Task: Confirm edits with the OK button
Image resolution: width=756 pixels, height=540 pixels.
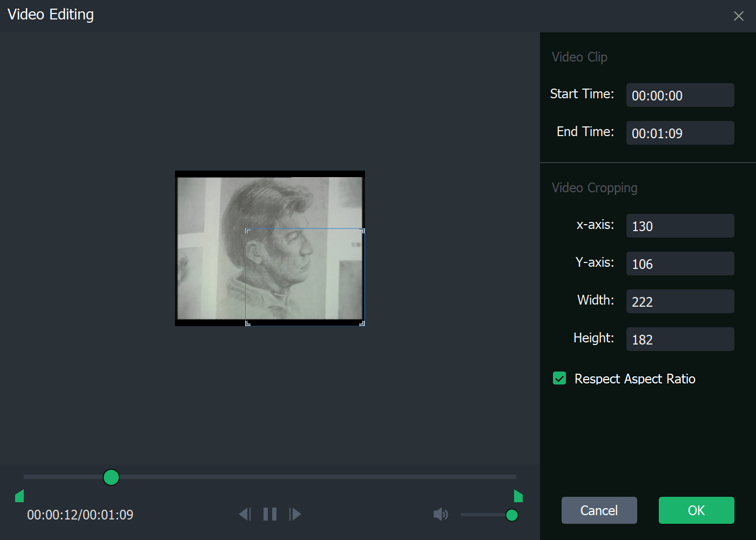Action: tap(696, 510)
